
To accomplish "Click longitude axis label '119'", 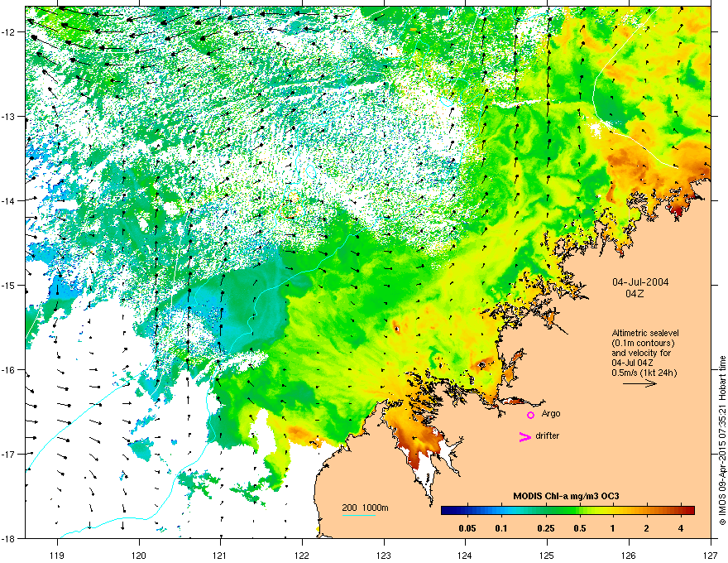I will click(x=57, y=555).
